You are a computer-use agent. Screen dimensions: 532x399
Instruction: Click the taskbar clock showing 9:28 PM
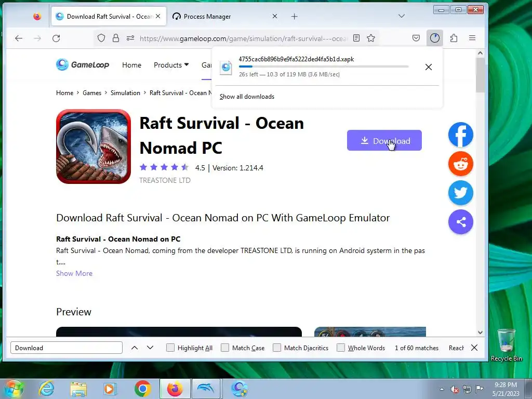point(506,389)
